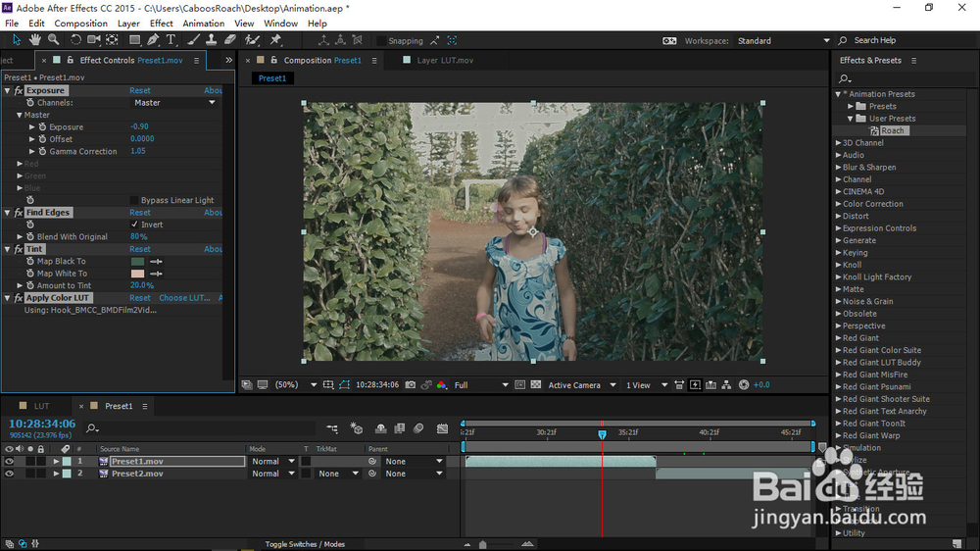Select the Eraser tool
980x551 pixels.
pyautogui.click(x=230, y=40)
